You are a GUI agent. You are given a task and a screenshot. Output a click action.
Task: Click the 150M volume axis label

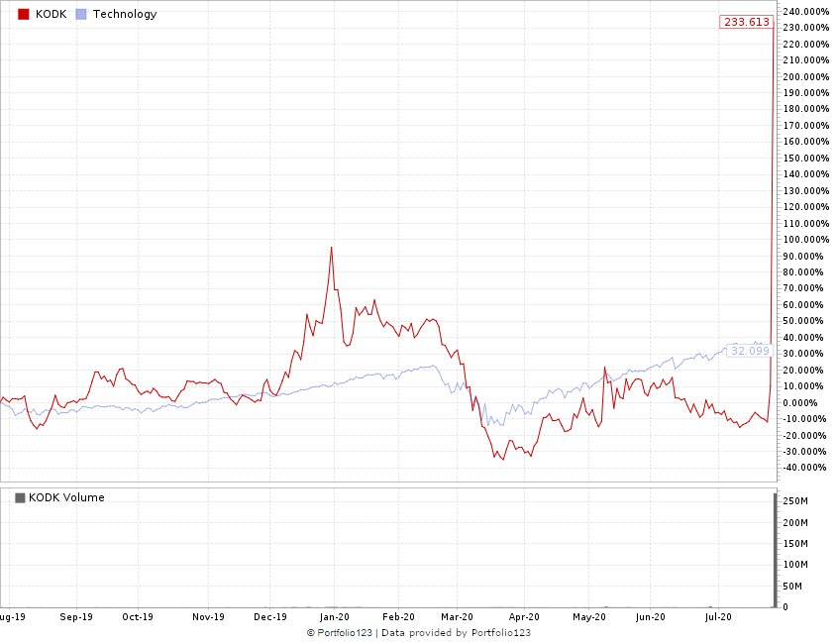[795, 544]
